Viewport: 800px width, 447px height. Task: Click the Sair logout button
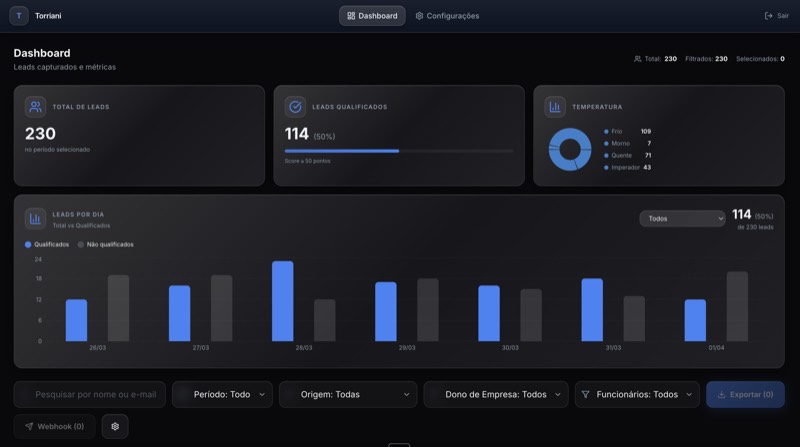coord(777,16)
